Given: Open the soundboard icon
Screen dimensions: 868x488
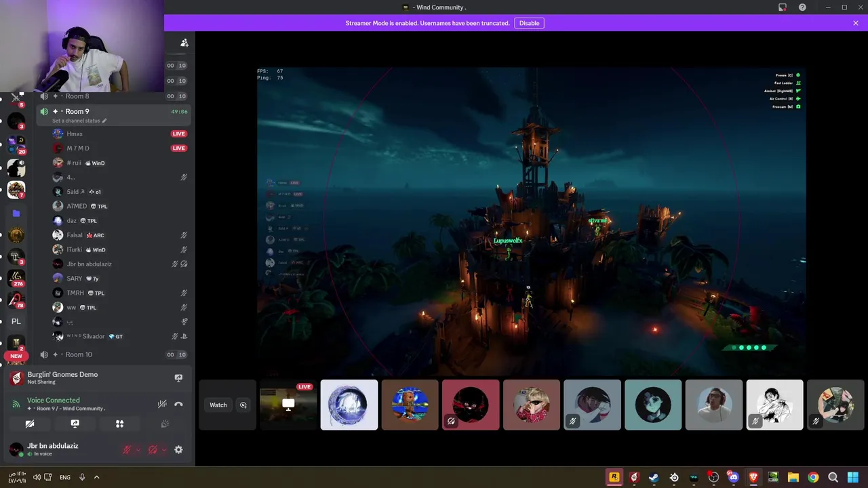Looking at the screenshot, I should pos(164,424).
